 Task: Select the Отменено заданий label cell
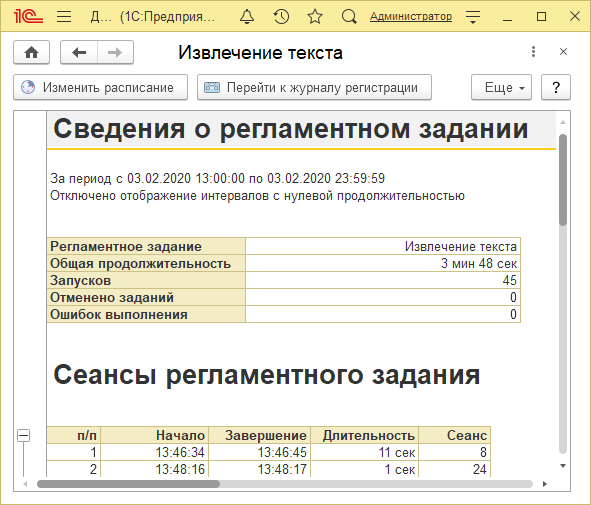(146, 297)
